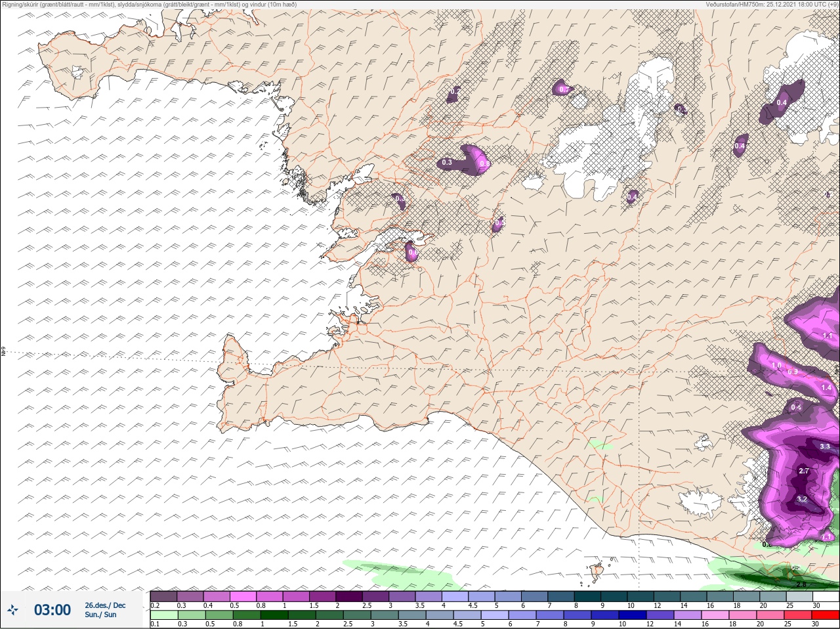Select the lower-scale dark green swatch at 1
Image resolution: width=840 pixels, height=629 pixels.
[273, 615]
